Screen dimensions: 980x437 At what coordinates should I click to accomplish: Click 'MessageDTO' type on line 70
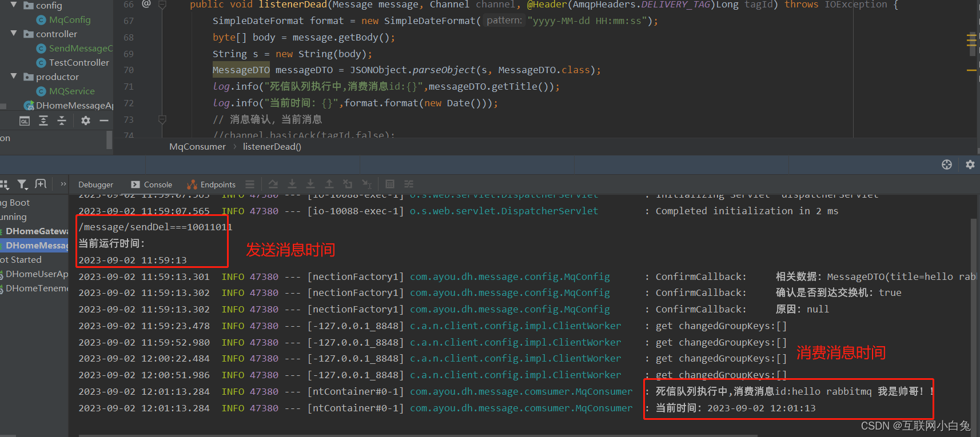pos(241,70)
